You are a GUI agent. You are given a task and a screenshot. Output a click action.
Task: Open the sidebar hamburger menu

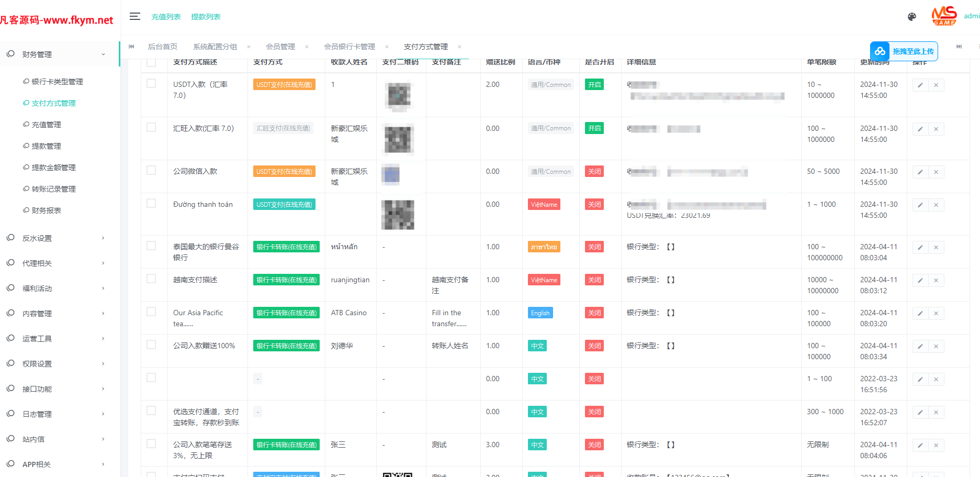(x=135, y=16)
